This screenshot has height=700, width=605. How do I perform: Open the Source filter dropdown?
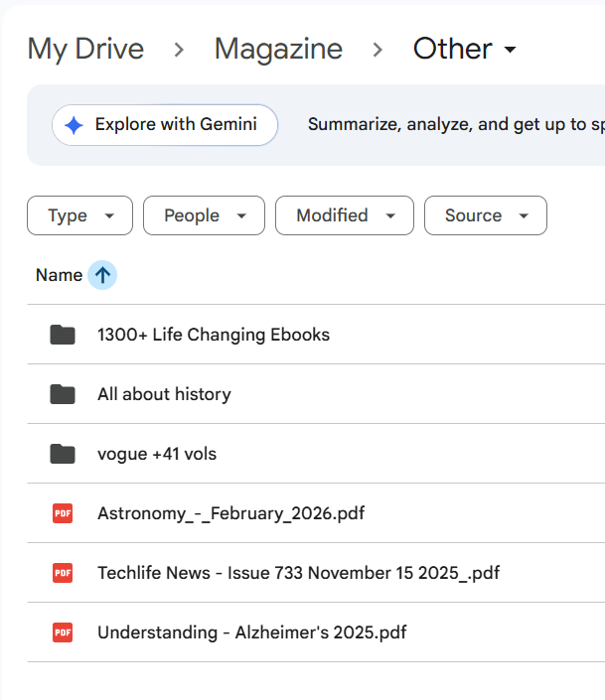pos(485,215)
